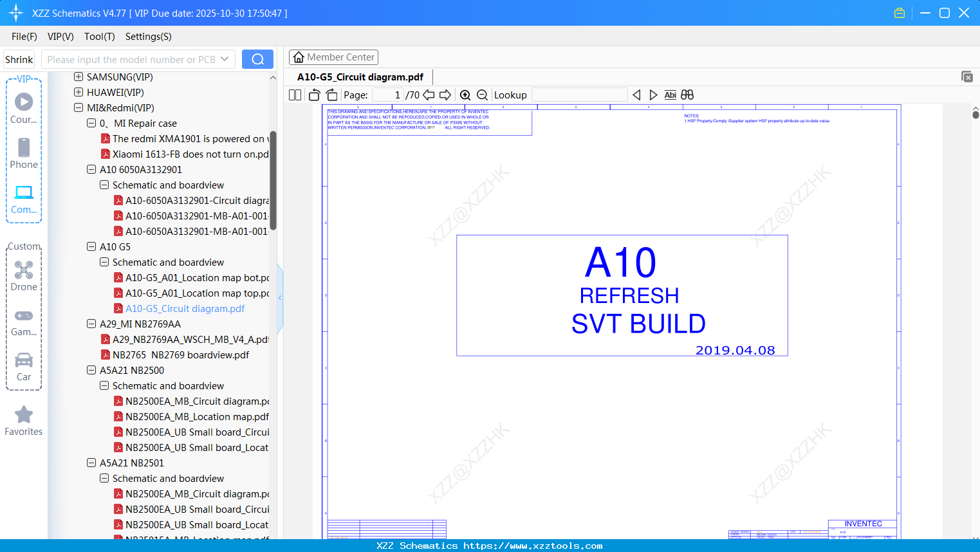Image resolution: width=980 pixels, height=552 pixels.
Task: Collapse the A10 G5 node
Action: click(x=91, y=247)
